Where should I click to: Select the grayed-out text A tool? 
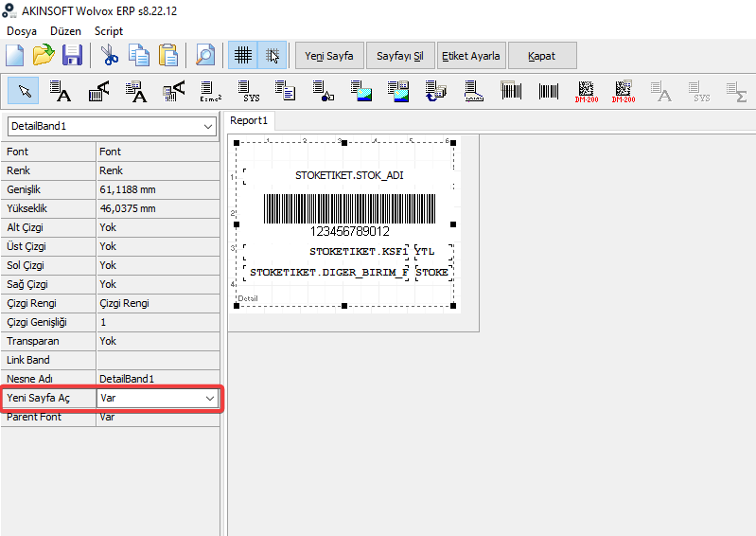click(661, 91)
